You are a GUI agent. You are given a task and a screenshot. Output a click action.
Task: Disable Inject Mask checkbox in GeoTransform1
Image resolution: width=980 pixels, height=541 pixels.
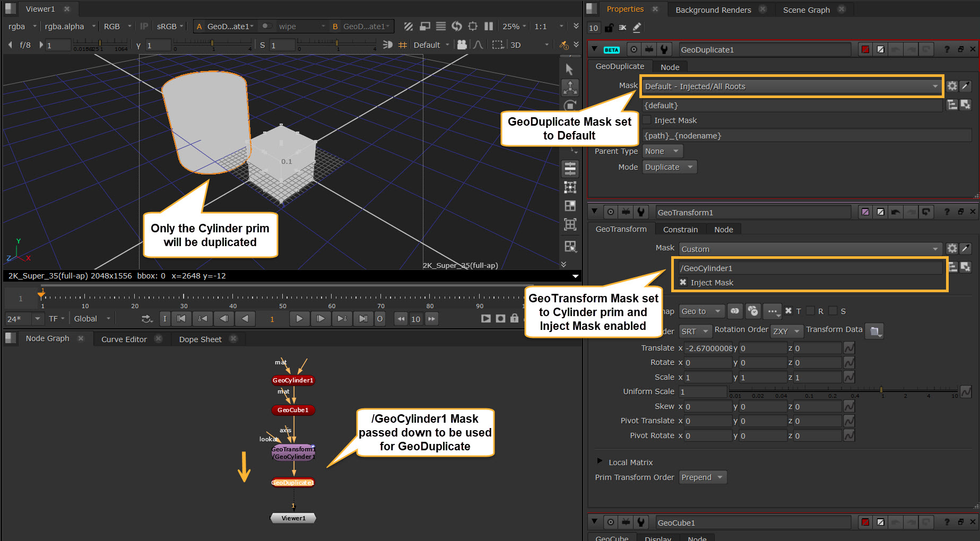[683, 283]
